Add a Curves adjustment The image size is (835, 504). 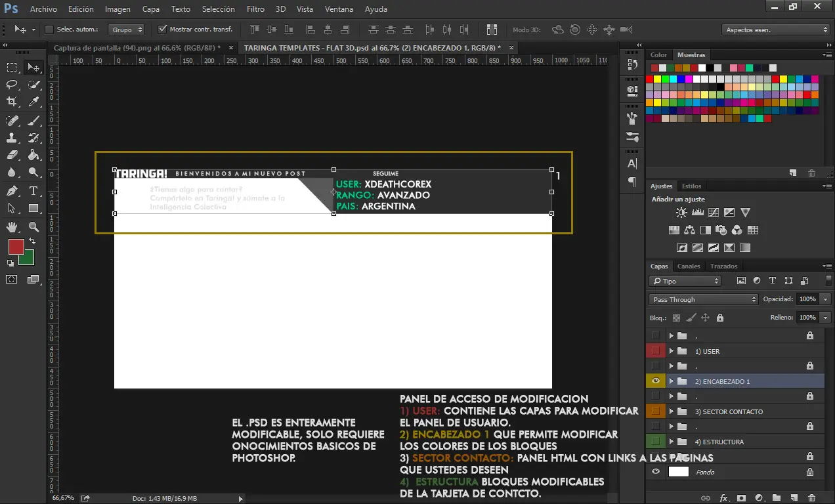coord(713,213)
